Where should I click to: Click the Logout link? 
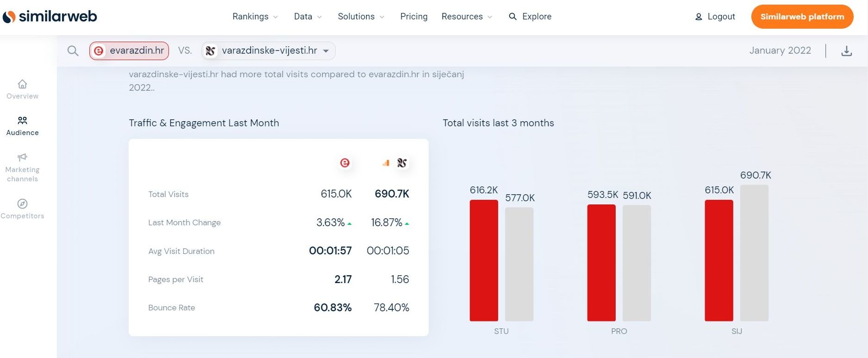pos(721,17)
